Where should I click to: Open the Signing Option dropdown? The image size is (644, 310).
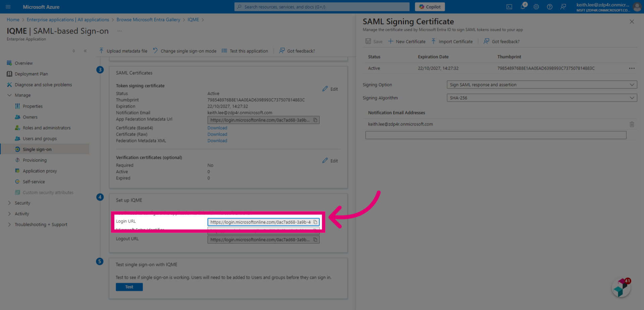542,84
